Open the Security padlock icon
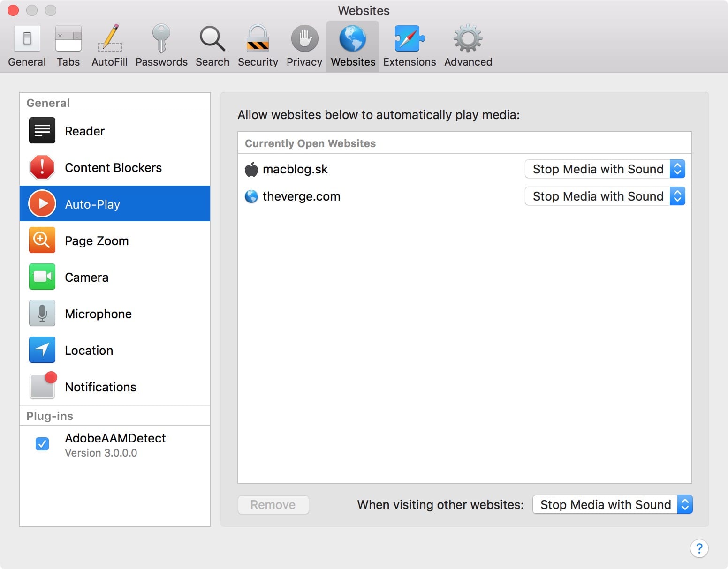Viewport: 728px width, 569px height. [258, 38]
